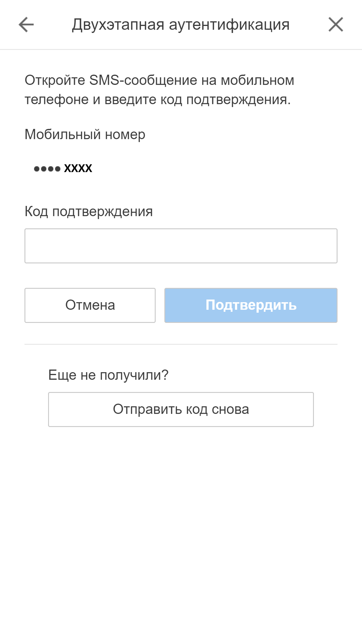Tap the word Подтвердить on the blue button

tap(251, 305)
